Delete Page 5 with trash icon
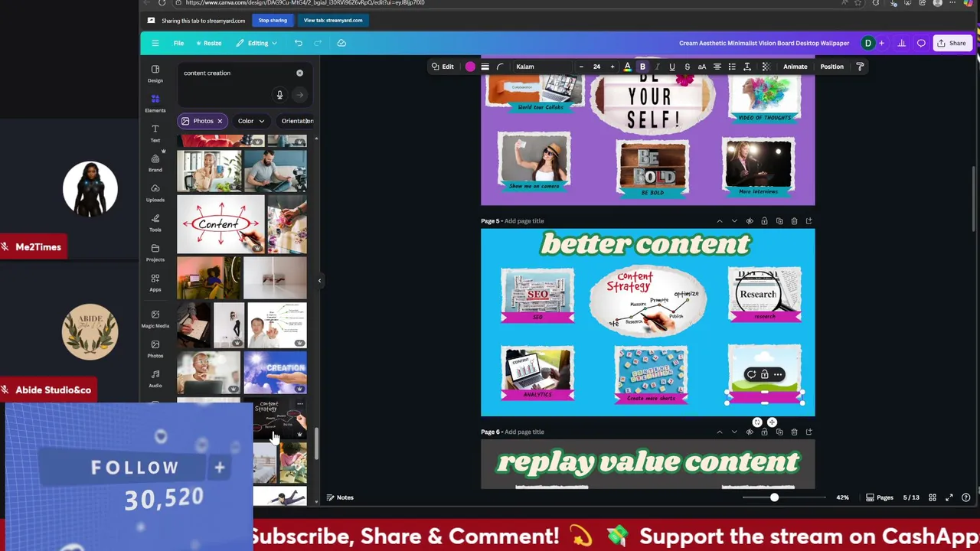Image resolution: width=980 pixels, height=551 pixels. tap(794, 221)
